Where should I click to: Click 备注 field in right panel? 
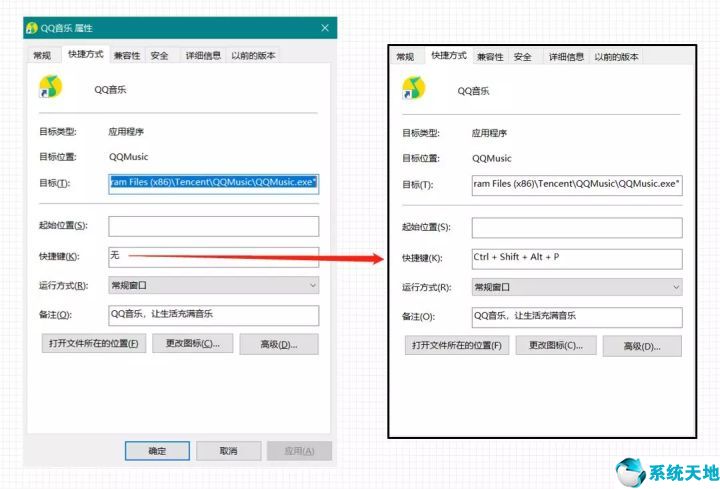coord(577,317)
